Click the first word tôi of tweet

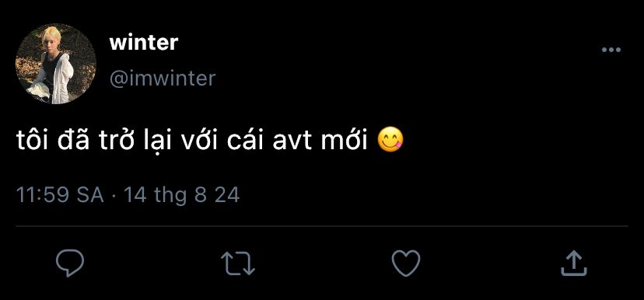32,141
